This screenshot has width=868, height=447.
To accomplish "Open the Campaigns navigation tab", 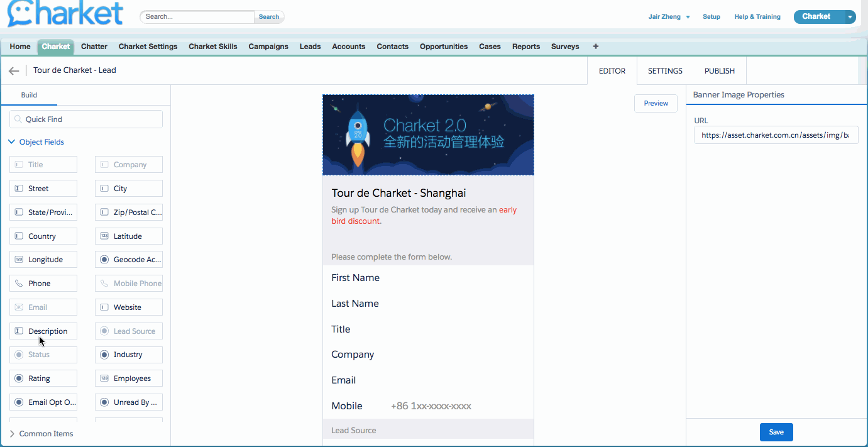I will [x=268, y=47].
